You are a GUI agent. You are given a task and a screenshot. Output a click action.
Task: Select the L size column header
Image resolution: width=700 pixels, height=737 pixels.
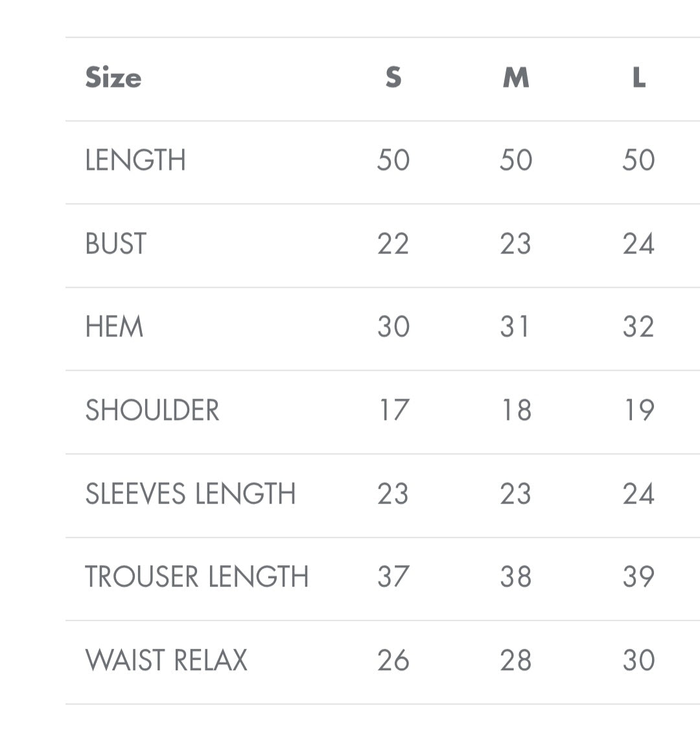(639, 78)
